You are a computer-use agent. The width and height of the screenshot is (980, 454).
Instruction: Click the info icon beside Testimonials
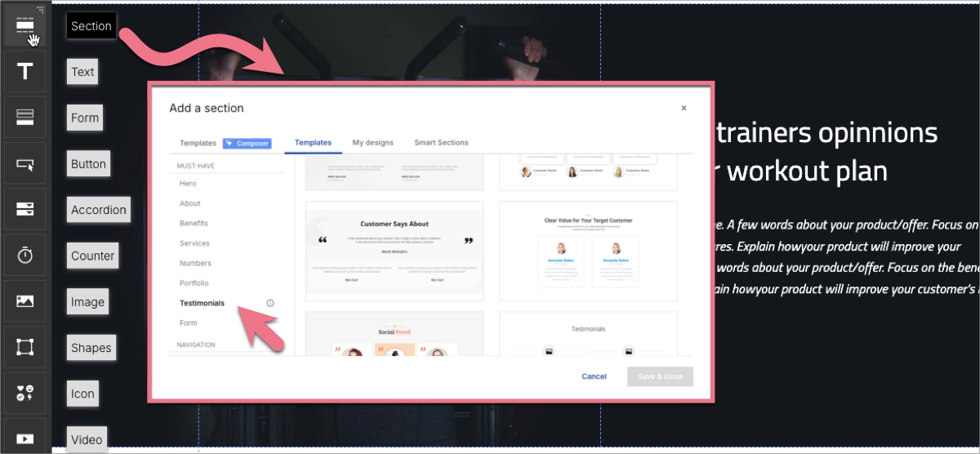(270, 303)
